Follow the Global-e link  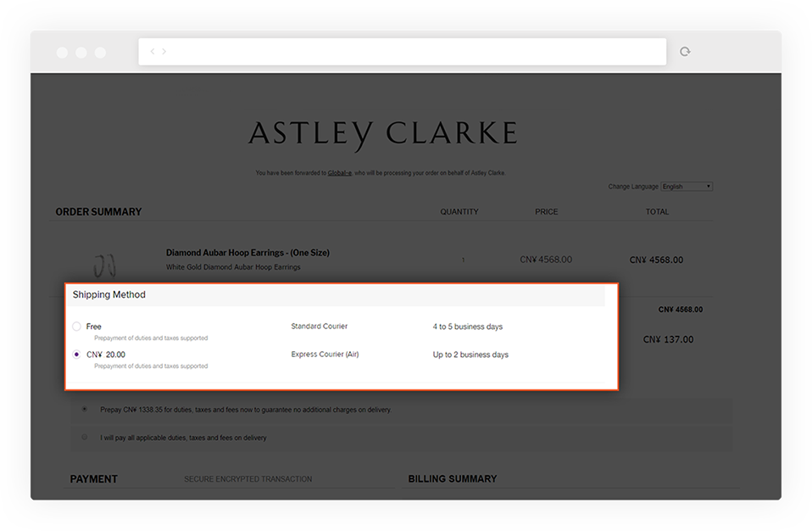tap(340, 173)
